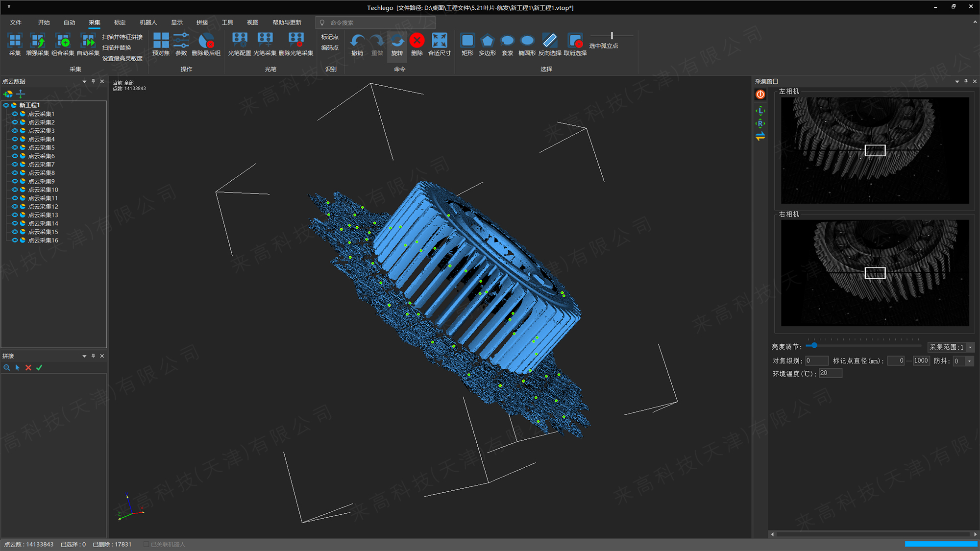Toggle visibility of 点云采集12
Screen dimensions: 980x551
pyautogui.click(x=15, y=207)
